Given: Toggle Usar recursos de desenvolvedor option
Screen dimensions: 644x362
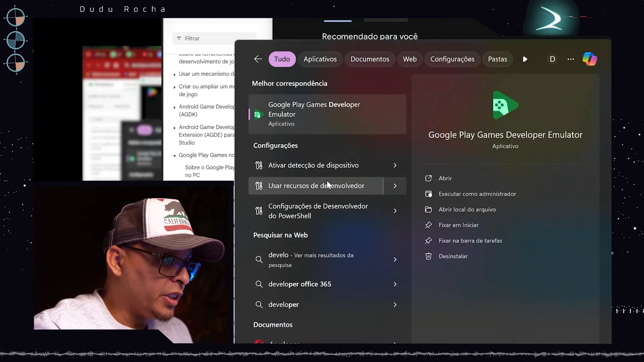Looking at the screenshot, I should pyautogui.click(x=327, y=185).
